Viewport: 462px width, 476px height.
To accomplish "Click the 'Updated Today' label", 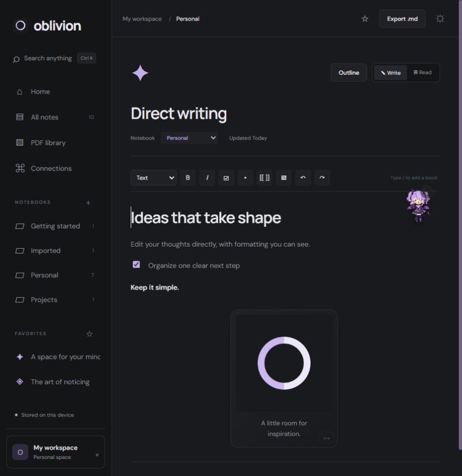I will coord(248,138).
